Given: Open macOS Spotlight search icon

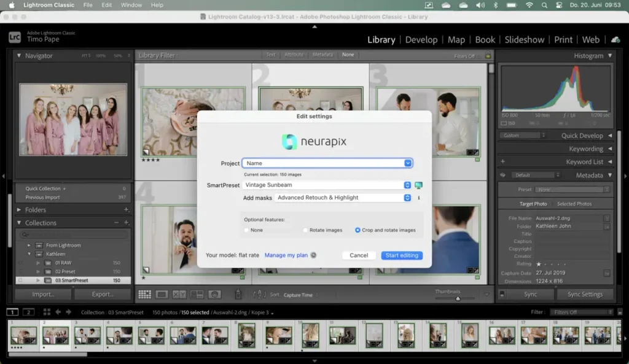Looking at the screenshot, I should 544,5.
